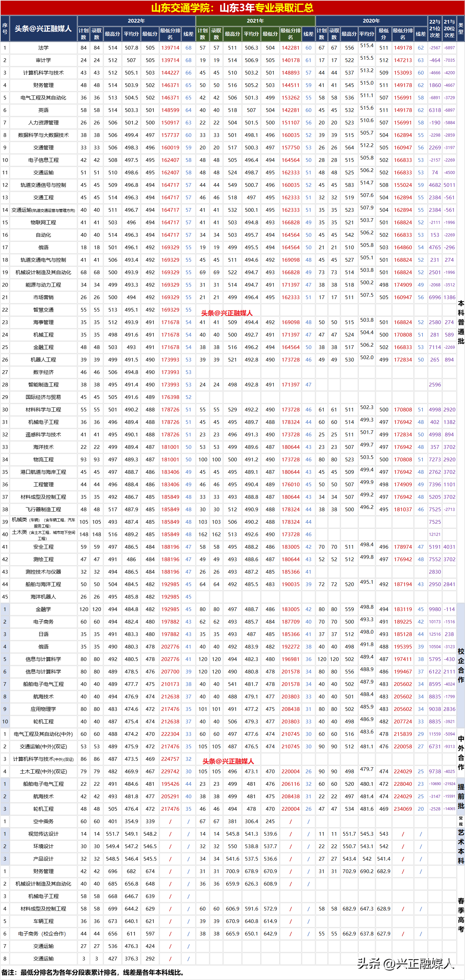Click the 电子商务（校企合作） row name

43,934
